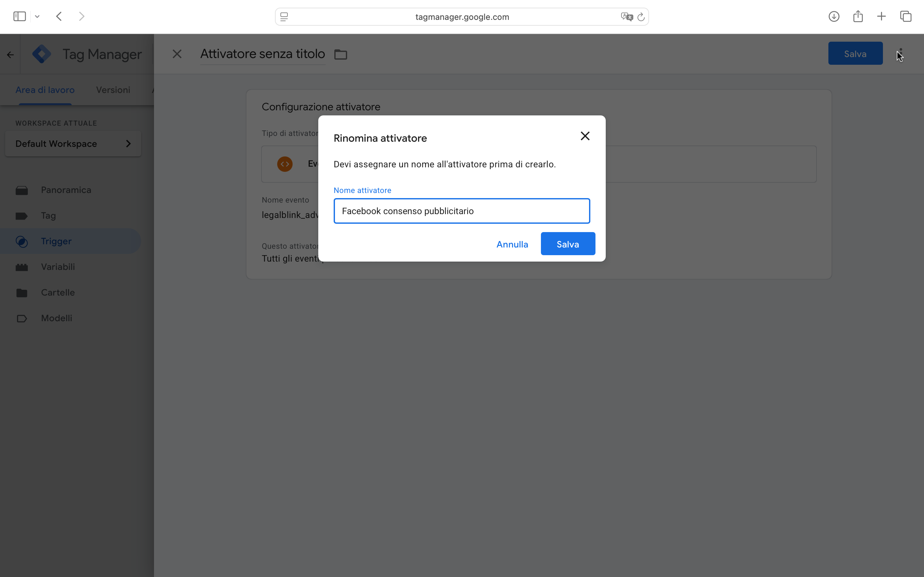Click Salva button in rename dialog

[568, 244]
